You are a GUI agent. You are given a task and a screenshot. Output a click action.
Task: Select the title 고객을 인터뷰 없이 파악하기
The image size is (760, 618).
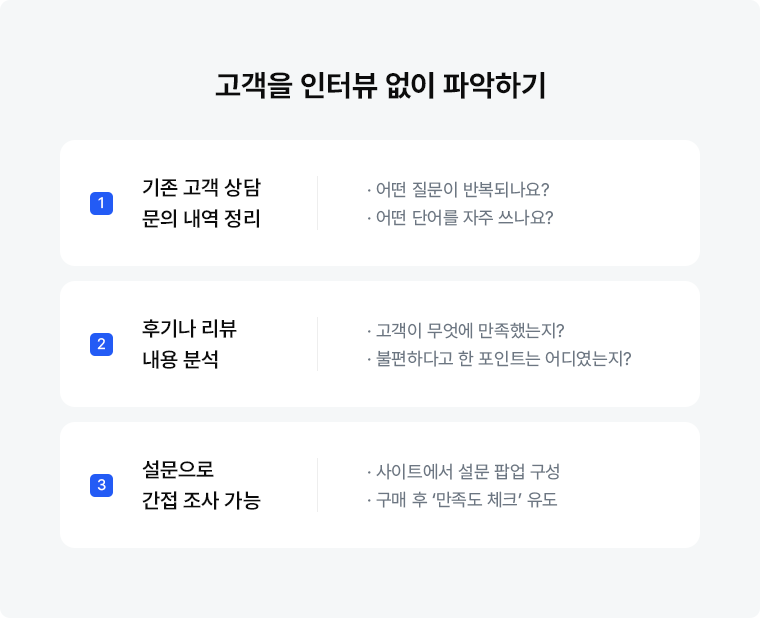(380, 86)
